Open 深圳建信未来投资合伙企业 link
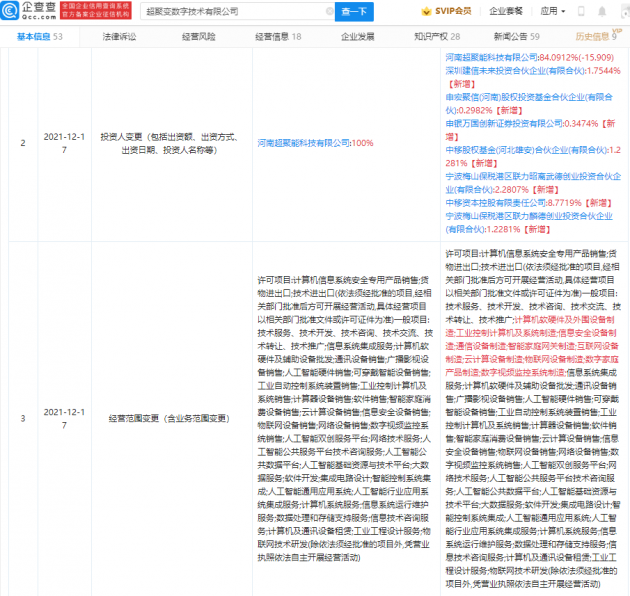This screenshot has width=630, height=596. pyautogui.click(x=515, y=71)
